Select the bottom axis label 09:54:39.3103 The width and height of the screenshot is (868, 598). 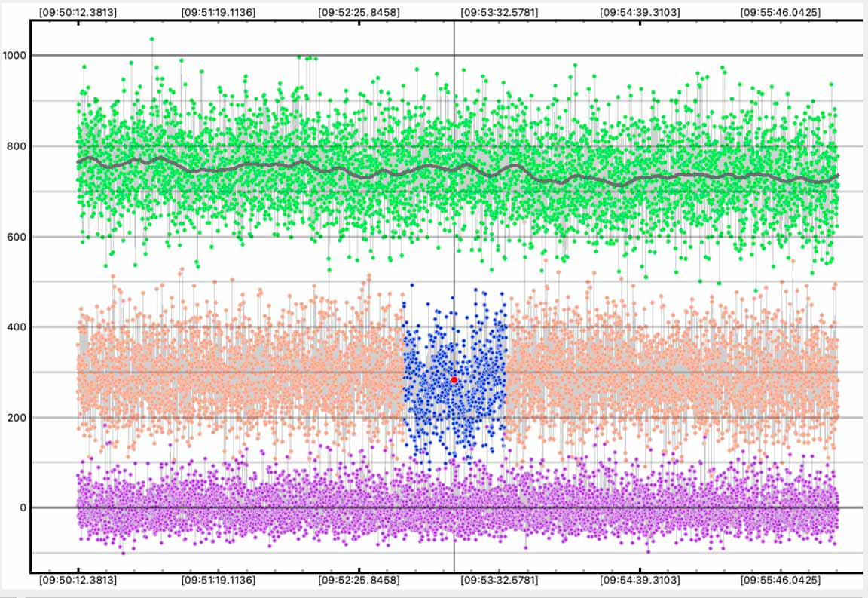point(640,580)
